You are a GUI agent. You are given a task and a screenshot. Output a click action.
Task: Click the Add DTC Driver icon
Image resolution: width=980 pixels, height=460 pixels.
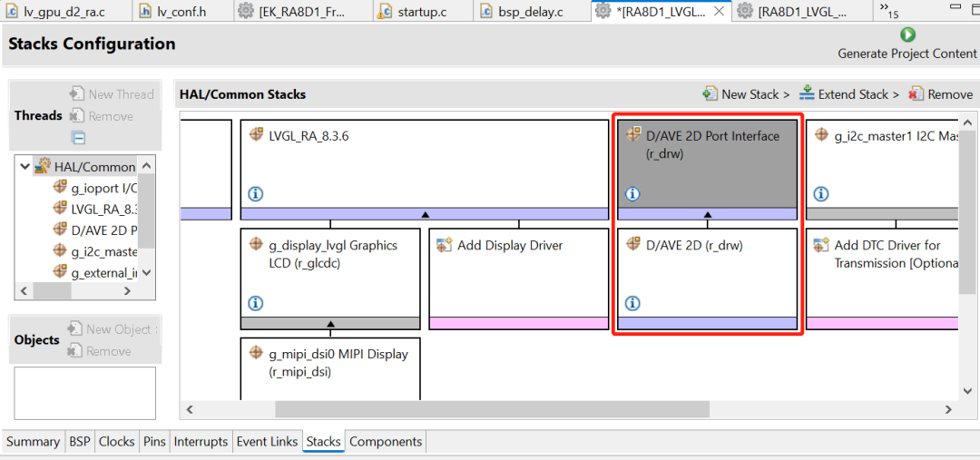tap(821, 246)
